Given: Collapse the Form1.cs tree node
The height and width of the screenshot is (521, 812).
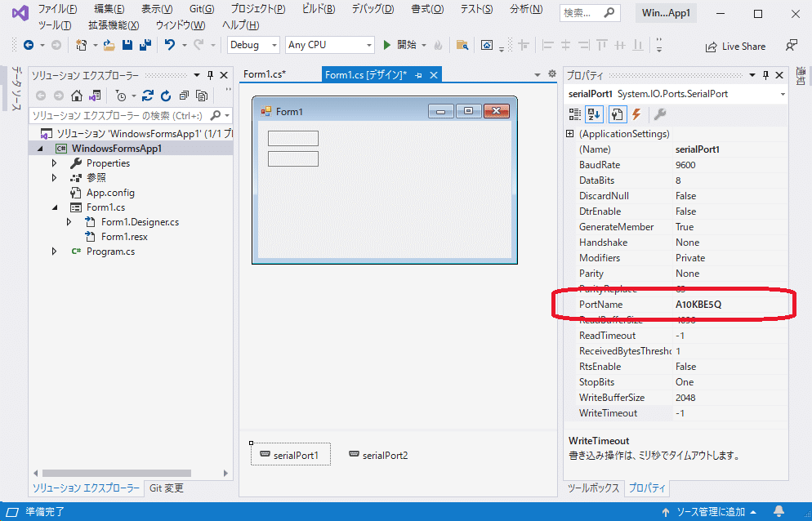Looking at the screenshot, I should [x=55, y=207].
